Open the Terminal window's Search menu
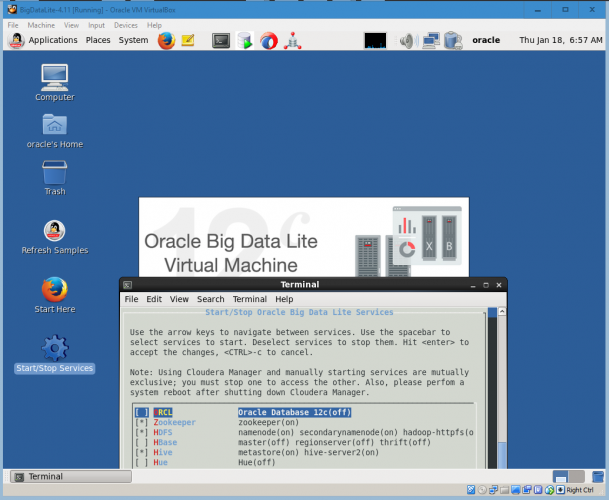The width and height of the screenshot is (609, 500). pos(211,299)
